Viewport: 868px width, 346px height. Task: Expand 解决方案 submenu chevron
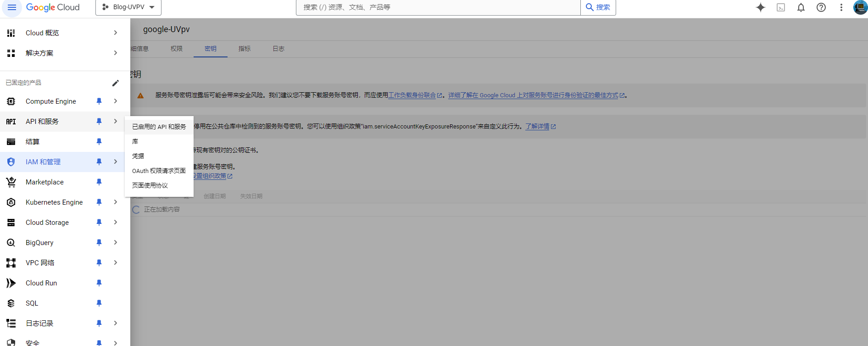tap(116, 53)
